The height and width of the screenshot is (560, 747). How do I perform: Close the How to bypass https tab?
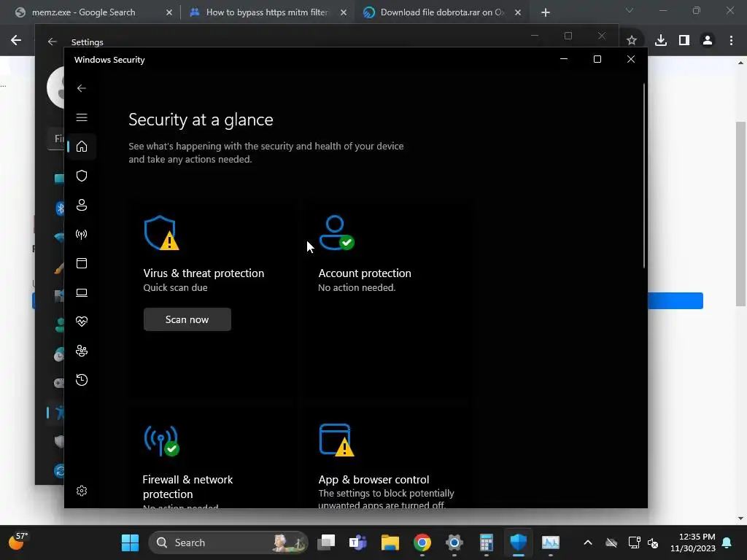[344, 12]
